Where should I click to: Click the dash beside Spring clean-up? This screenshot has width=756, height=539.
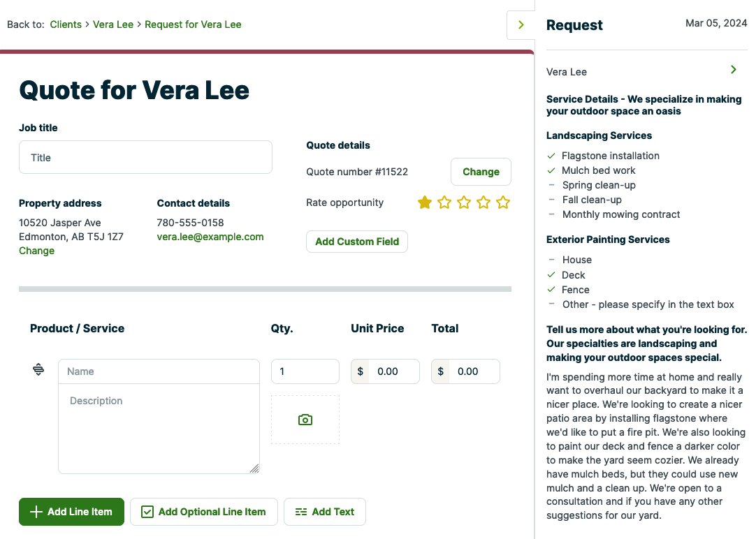point(551,185)
